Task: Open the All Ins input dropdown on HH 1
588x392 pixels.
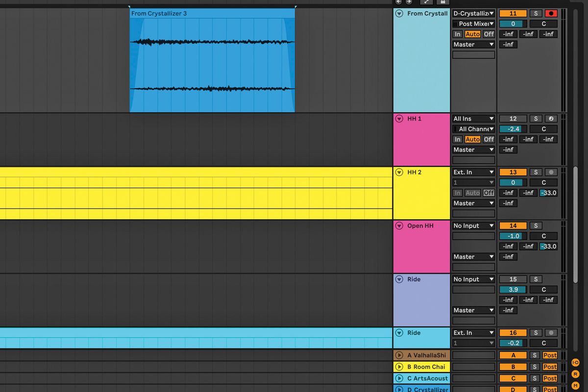Action: pos(473,119)
